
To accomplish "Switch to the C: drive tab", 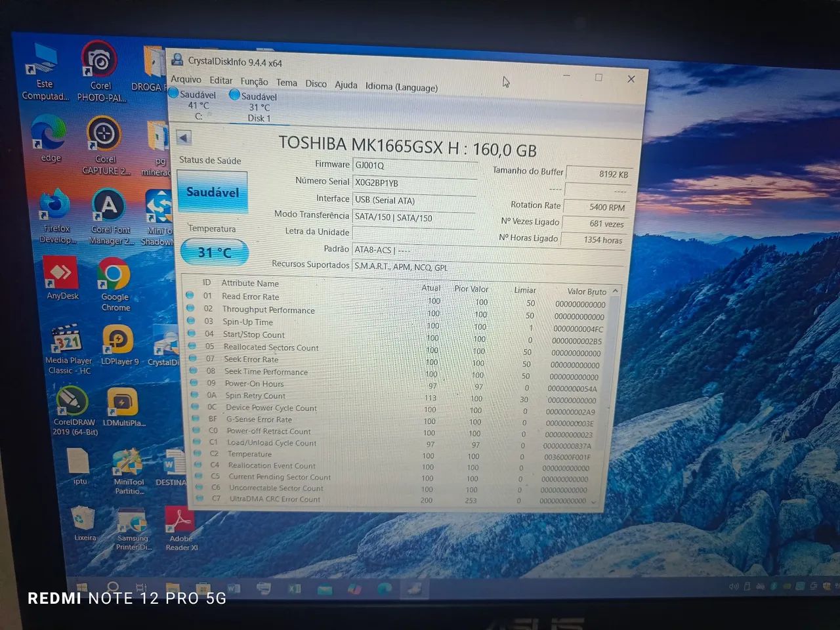I will point(197,105).
